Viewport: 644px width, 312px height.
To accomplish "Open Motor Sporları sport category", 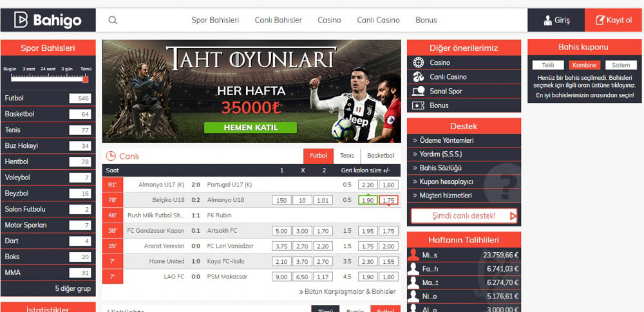I will tap(48, 225).
